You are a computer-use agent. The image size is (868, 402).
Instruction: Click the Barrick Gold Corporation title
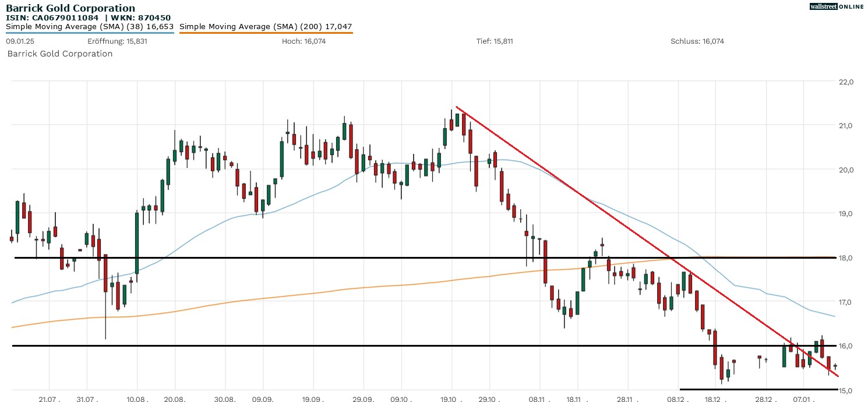click(70, 8)
